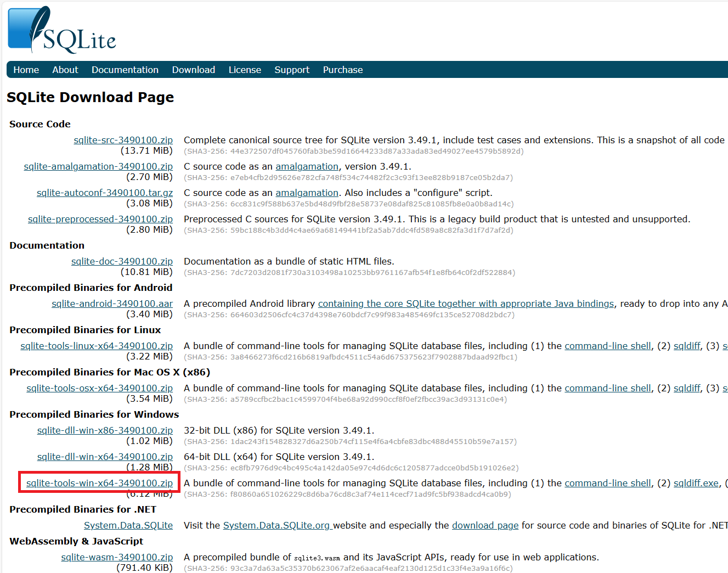Download sqlite-dll-win-x86-3490100.zip
This screenshot has height=573, width=728.
pyautogui.click(x=105, y=430)
